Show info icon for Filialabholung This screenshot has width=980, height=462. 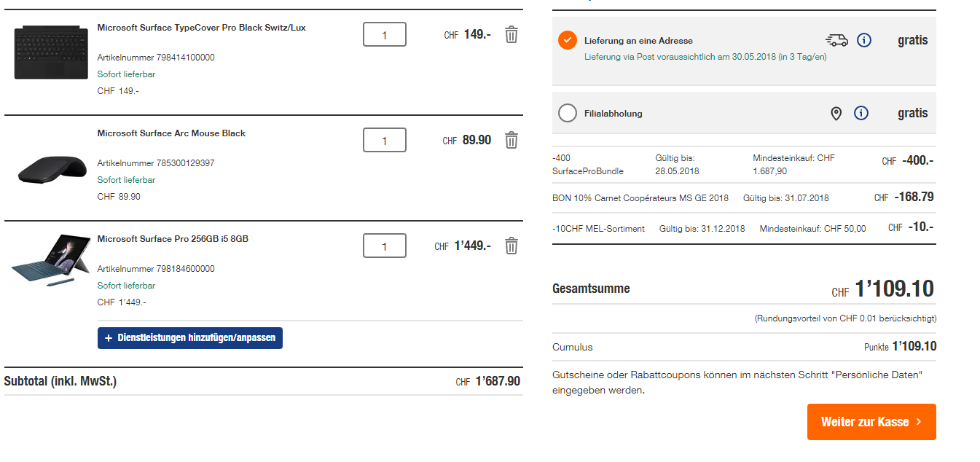click(x=861, y=113)
